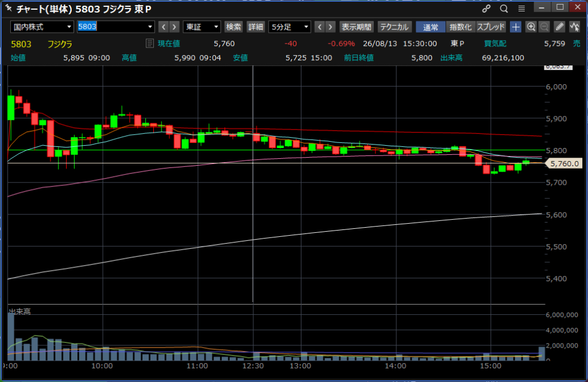Click the 現在値 current price label
This screenshot has height=382, width=588.
coord(169,44)
